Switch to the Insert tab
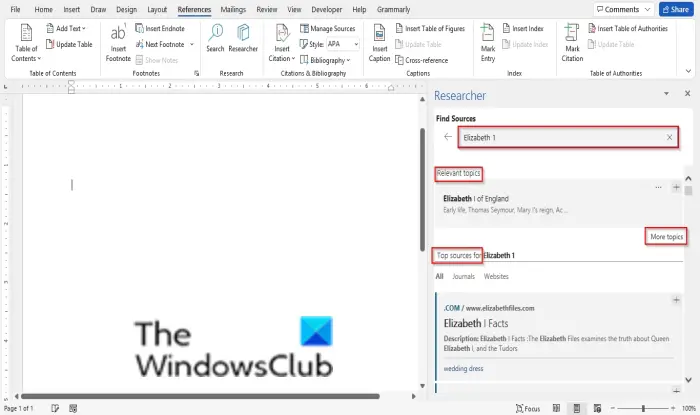The width and height of the screenshot is (700, 415). click(71, 9)
